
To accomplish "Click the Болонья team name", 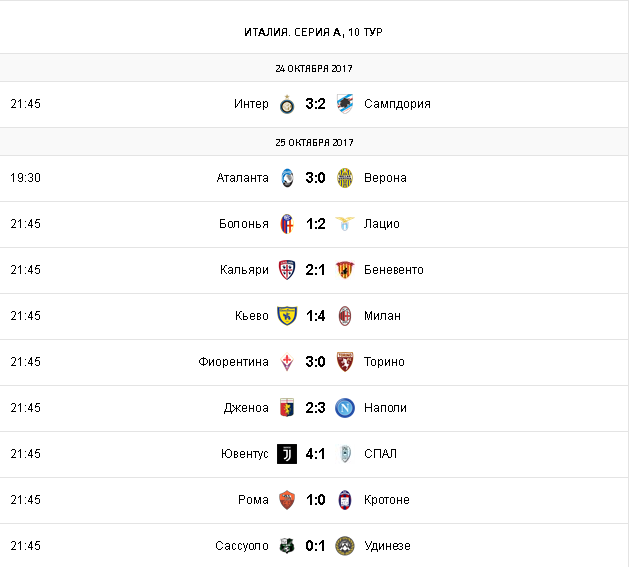I will click(x=243, y=224).
